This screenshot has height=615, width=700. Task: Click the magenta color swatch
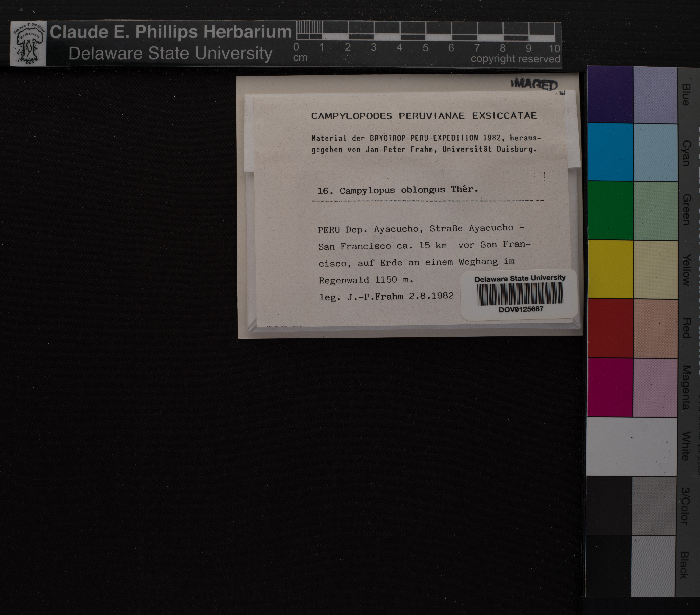[x=610, y=387]
